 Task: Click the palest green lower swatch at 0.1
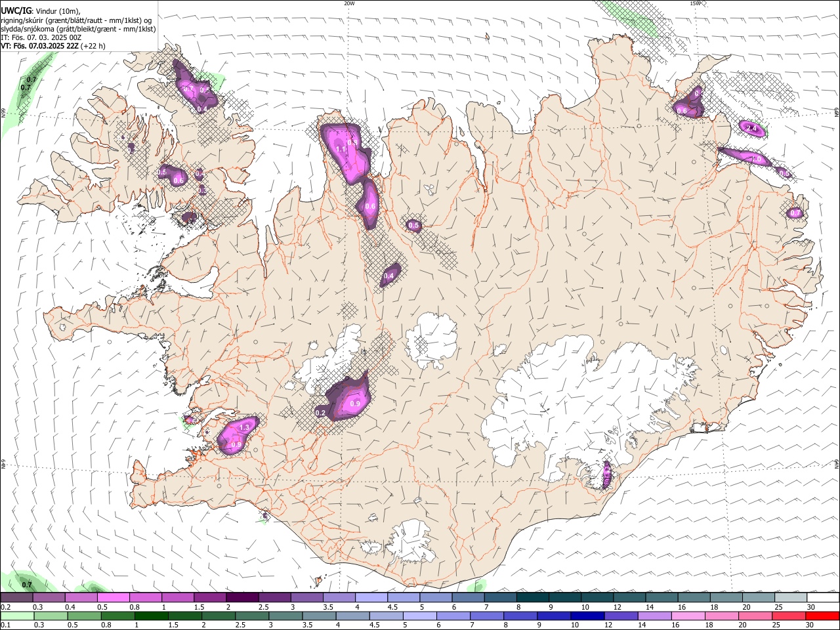click(18, 616)
